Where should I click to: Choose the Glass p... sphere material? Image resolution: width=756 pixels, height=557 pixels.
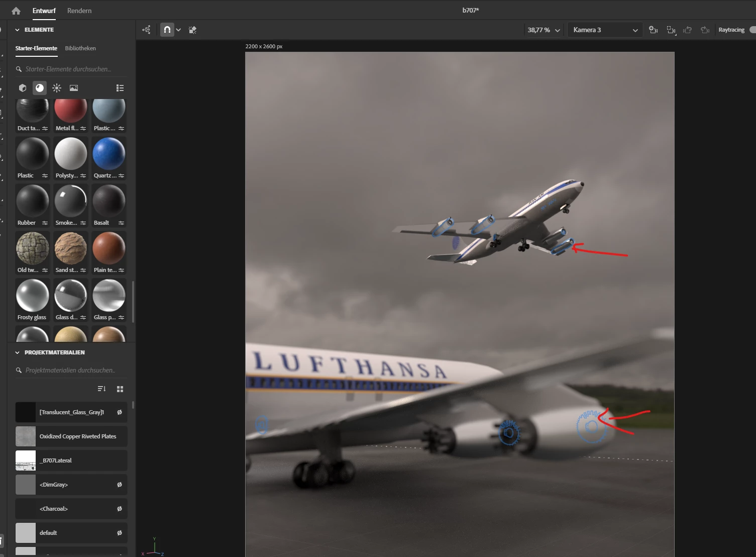pos(109,296)
